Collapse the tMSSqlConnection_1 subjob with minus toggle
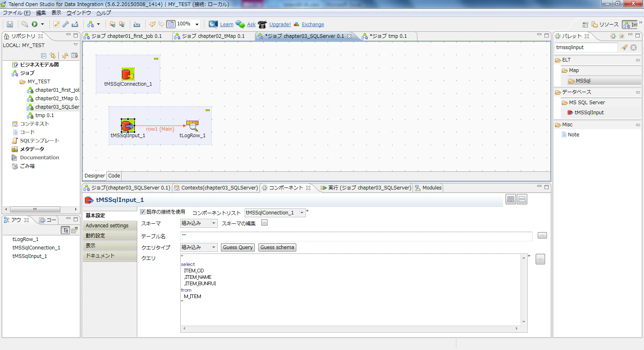644x350 pixels. [156, 59]
